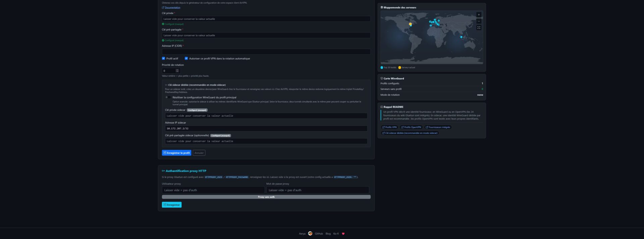Open the Blog footer link
The image size is (644, 239).
328,234
